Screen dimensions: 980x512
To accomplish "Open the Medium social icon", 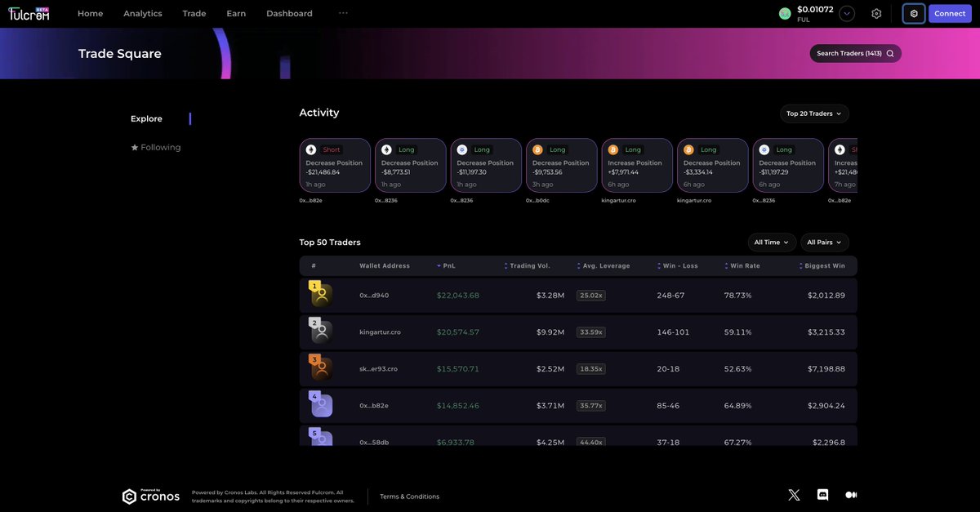I will pos(851,495).
